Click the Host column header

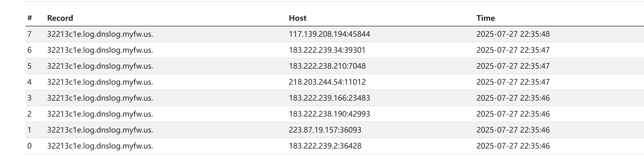(298, 18)
